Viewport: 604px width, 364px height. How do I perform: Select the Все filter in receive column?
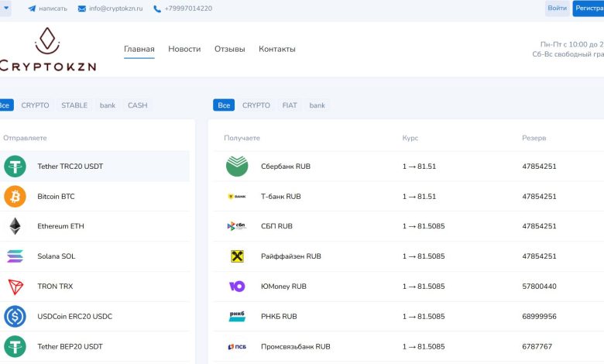[x=224, y=105]
